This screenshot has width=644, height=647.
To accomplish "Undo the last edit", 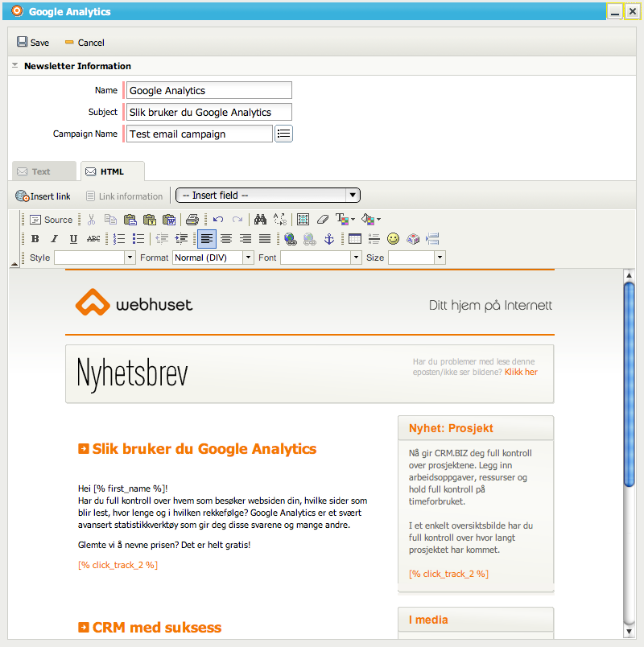I will [218, 220].
